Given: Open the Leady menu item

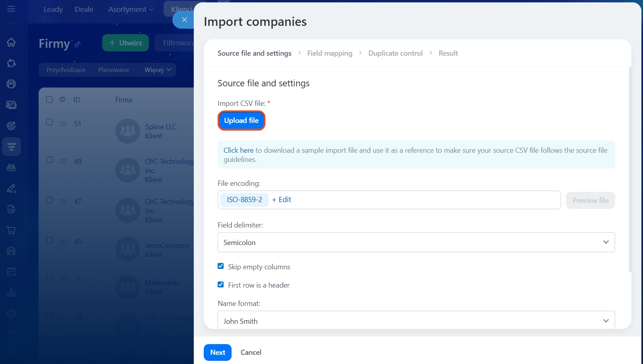Looking at the screenshot, I should (x=53, y=9).
